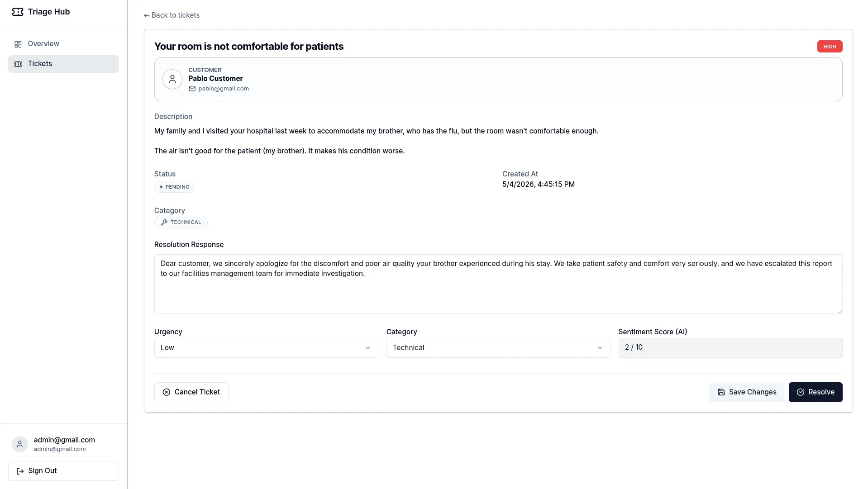Click the Overview grid icon in sidebar
Screen dimensions: 868x489
pyautogui.click(x=18, y=44)
